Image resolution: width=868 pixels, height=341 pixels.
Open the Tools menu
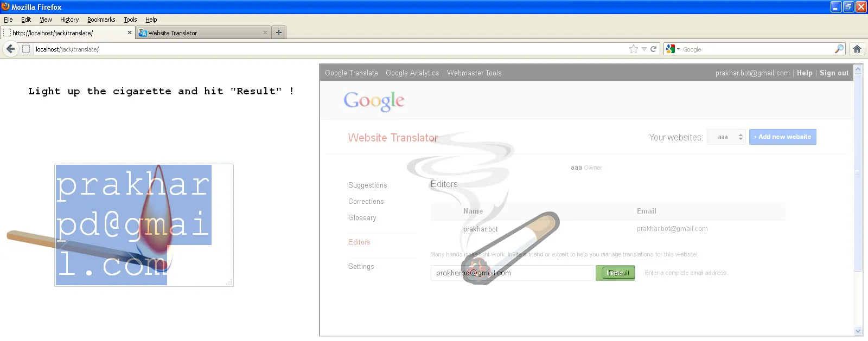coord(130,20)
